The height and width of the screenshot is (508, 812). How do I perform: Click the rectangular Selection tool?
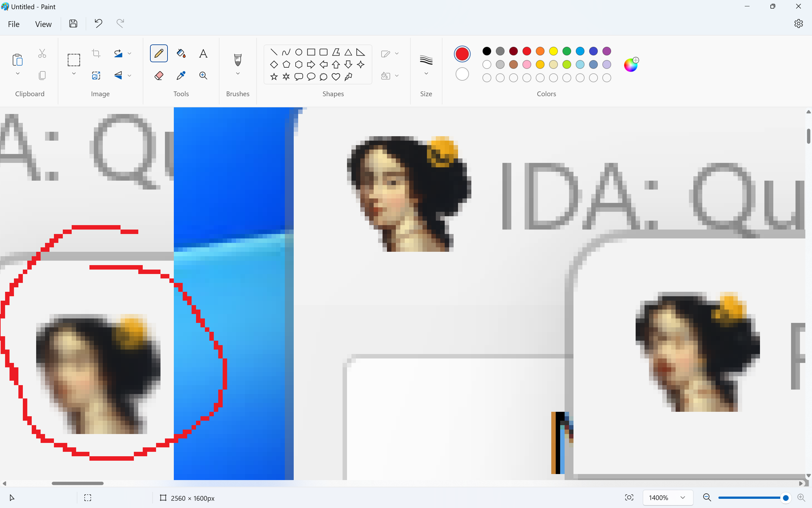click(x=74, y=60)
